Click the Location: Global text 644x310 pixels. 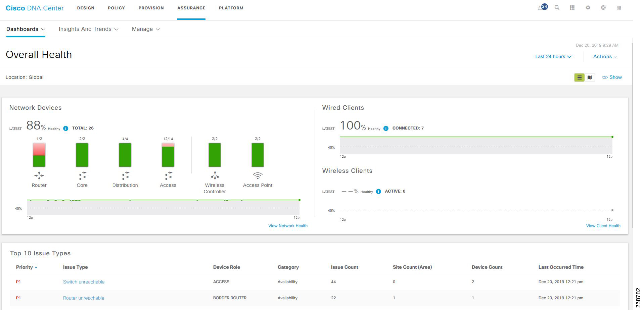tap(25, 77)
